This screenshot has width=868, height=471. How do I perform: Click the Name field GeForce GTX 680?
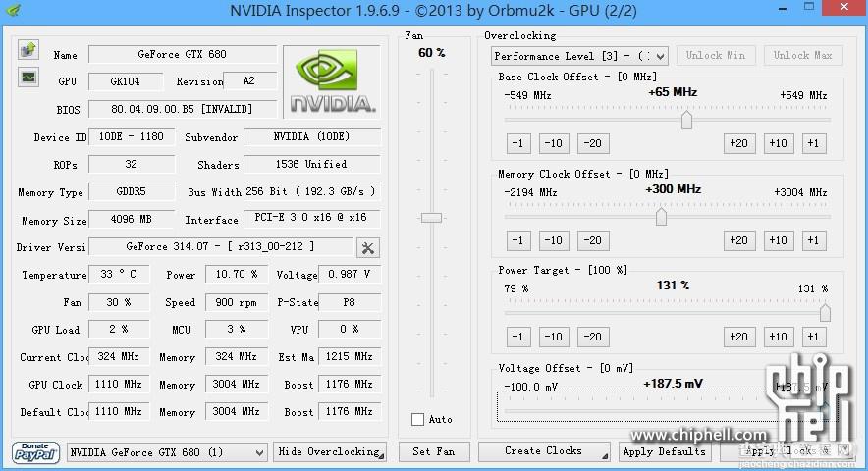[x=182, y=54]
